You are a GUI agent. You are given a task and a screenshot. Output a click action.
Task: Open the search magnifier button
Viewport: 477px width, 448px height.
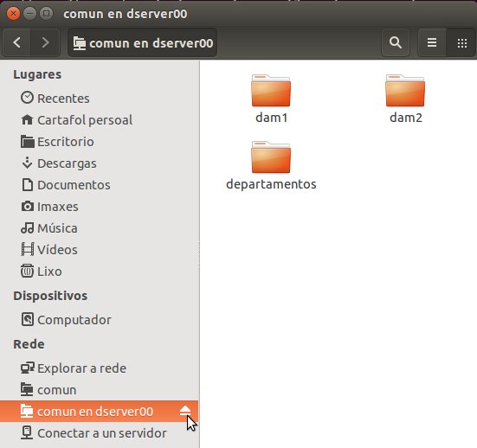click(x=395, y=42)
